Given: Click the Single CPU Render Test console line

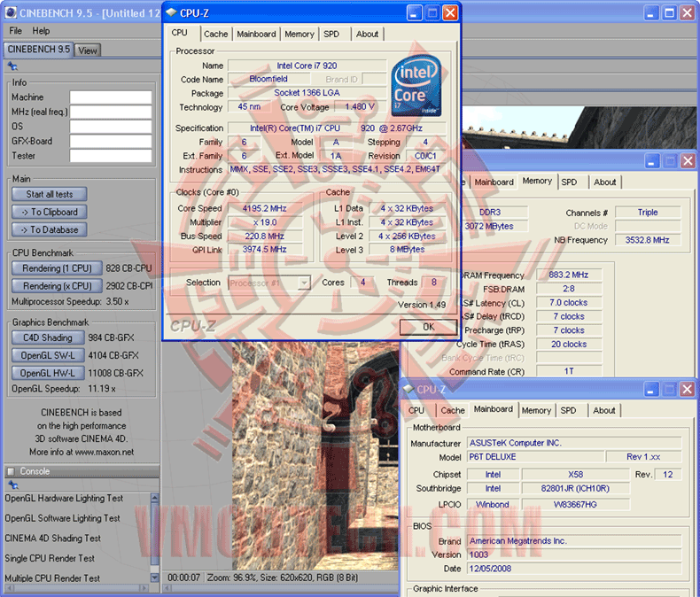Looking at the screenshot, I should tap(50, 558).
